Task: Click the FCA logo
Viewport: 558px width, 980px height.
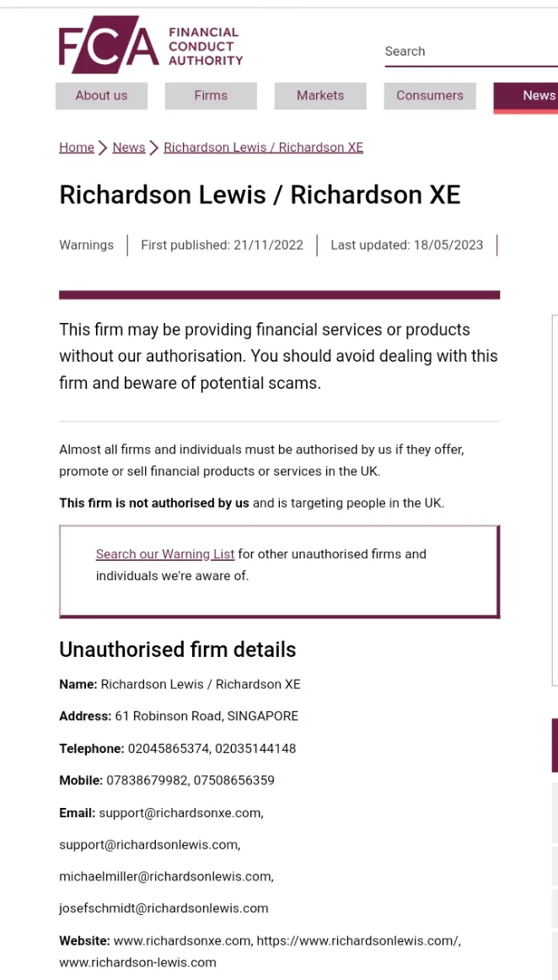Action: pos(110,45)
